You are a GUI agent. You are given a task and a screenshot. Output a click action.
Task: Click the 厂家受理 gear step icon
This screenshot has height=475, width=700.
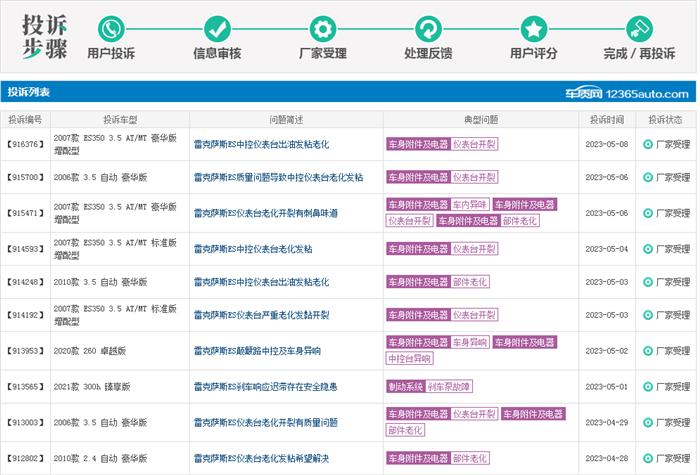tap(323, 29)
